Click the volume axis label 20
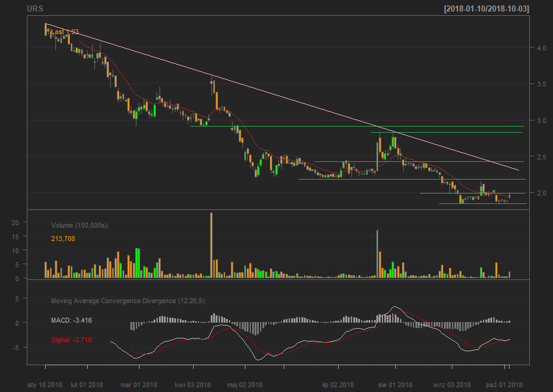The height and width of the screenshot is (392, 553). pos(15,222)
